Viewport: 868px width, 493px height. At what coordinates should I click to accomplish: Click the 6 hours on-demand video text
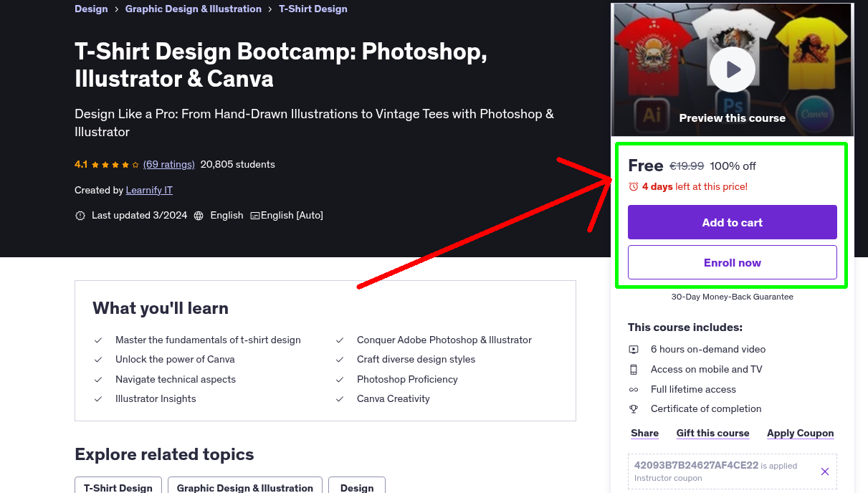pyautogui.click(x=708, y=349)
